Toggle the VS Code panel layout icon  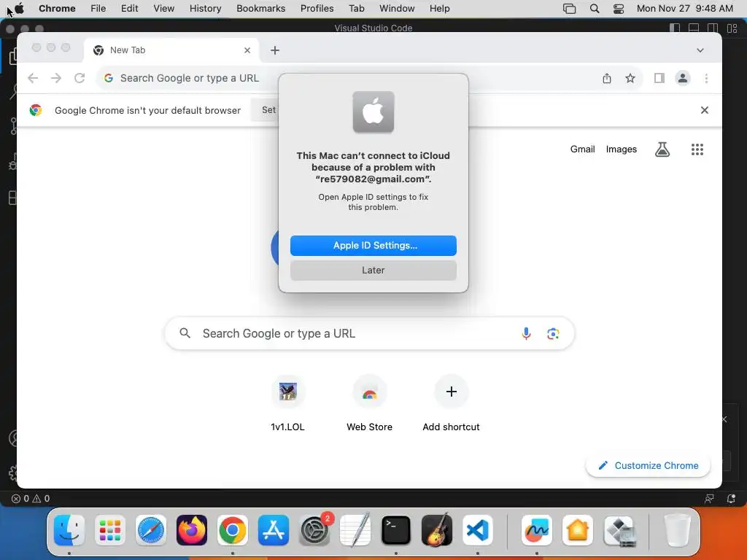(x=694, y=28)
